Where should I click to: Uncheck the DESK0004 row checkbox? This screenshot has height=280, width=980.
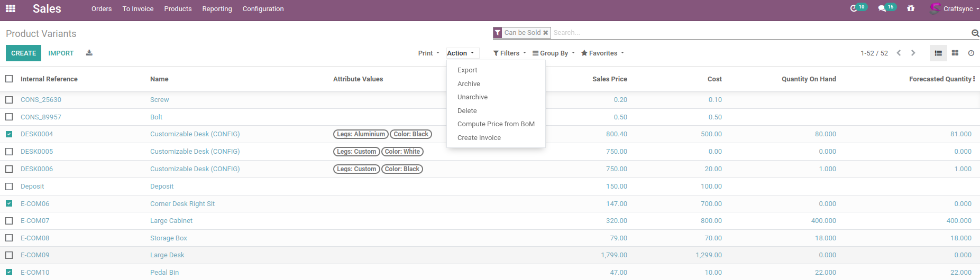click(x=9, y=134)
